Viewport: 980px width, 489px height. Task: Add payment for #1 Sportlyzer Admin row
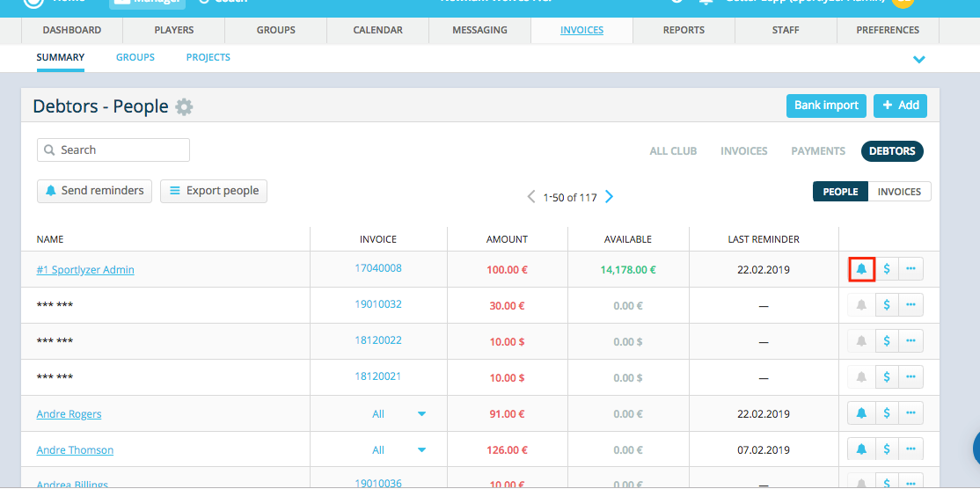(x=886, y=269)
